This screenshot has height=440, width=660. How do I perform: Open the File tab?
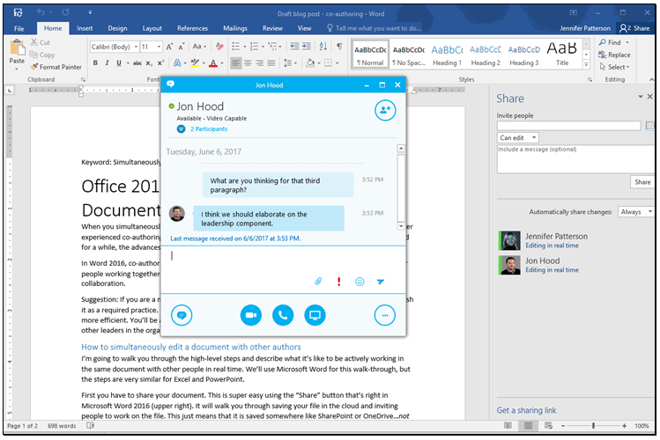(x=19, y=29)
